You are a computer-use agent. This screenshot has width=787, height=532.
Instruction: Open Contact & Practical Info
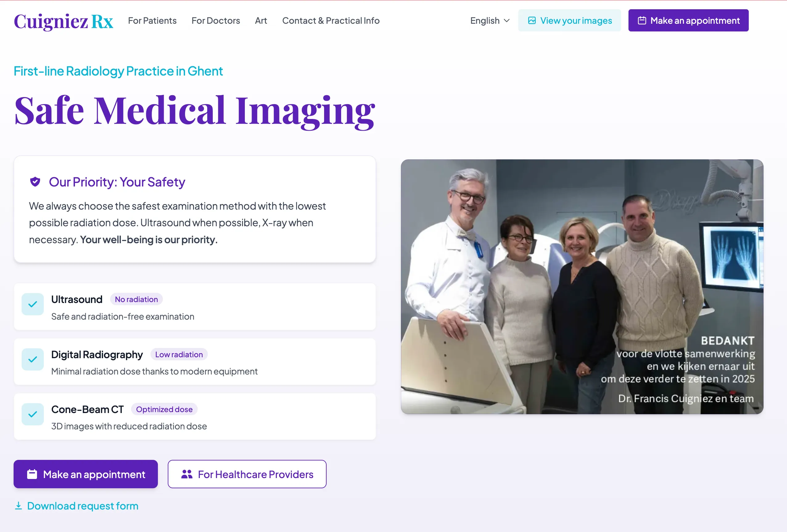point(331,21)
